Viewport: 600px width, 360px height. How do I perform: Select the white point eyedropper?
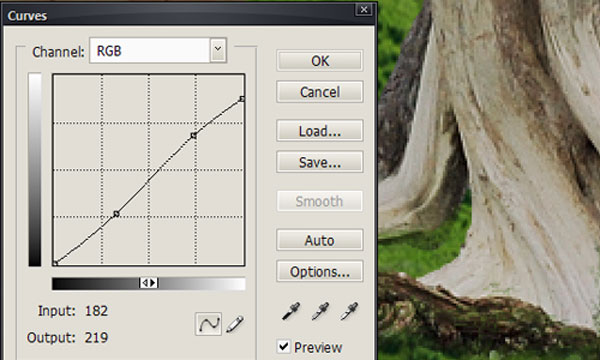[x=349, y=311]
